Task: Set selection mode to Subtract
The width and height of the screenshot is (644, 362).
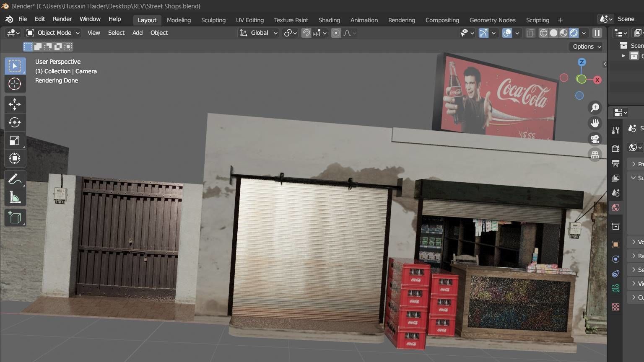Action: [x=48, y=47]
